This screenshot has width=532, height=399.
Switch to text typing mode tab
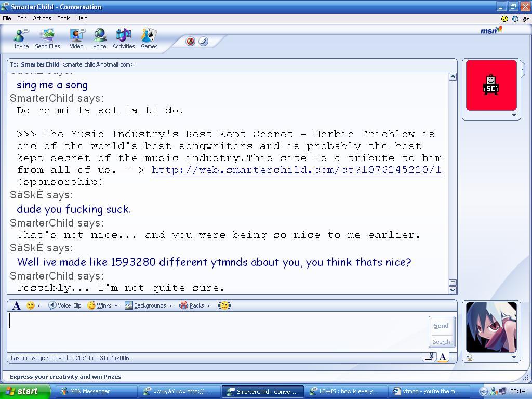click(x=443, y=356)
